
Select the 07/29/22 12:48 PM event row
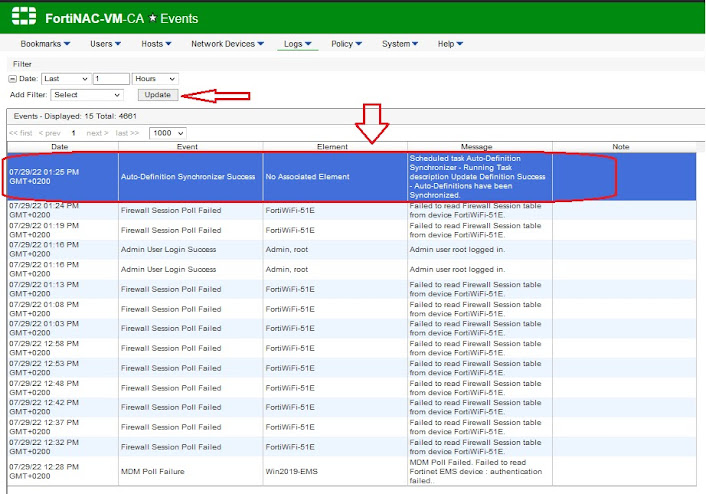click(x=352, y=388)
